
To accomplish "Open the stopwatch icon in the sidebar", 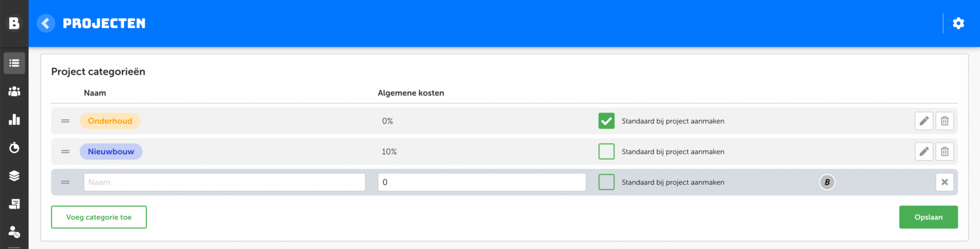I will point(14,147).
